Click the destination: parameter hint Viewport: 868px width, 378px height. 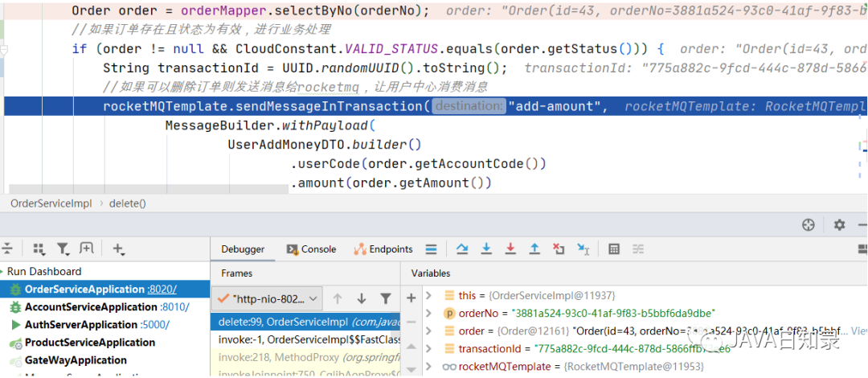click(469, 106)
